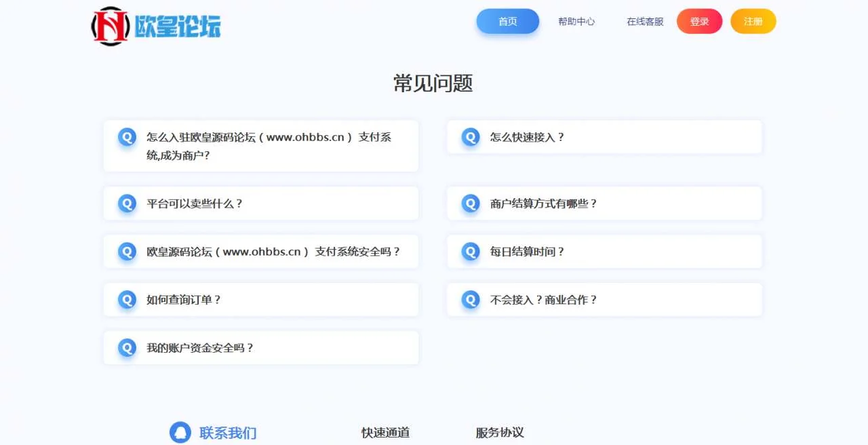Viewport: 868px width, 445px height.
Task: Click the Q icon beside 如何查询订单
Action: point(127,300)
